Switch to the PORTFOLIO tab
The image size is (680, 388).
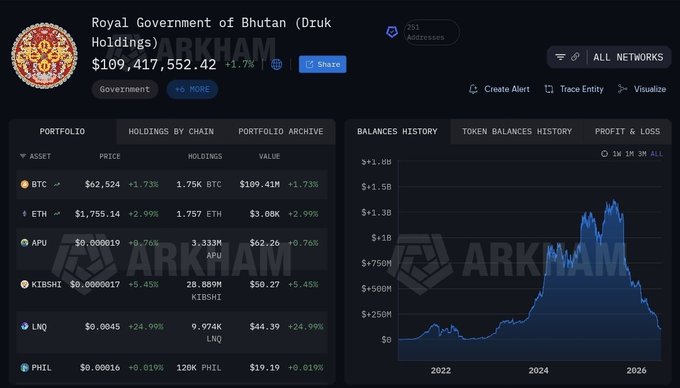point(62,131)
